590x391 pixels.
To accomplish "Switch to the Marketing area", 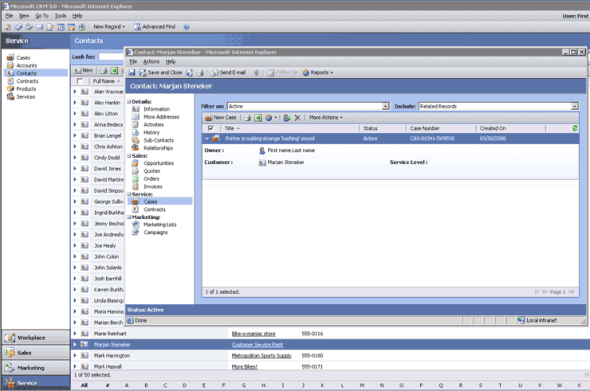I will 36,368.
